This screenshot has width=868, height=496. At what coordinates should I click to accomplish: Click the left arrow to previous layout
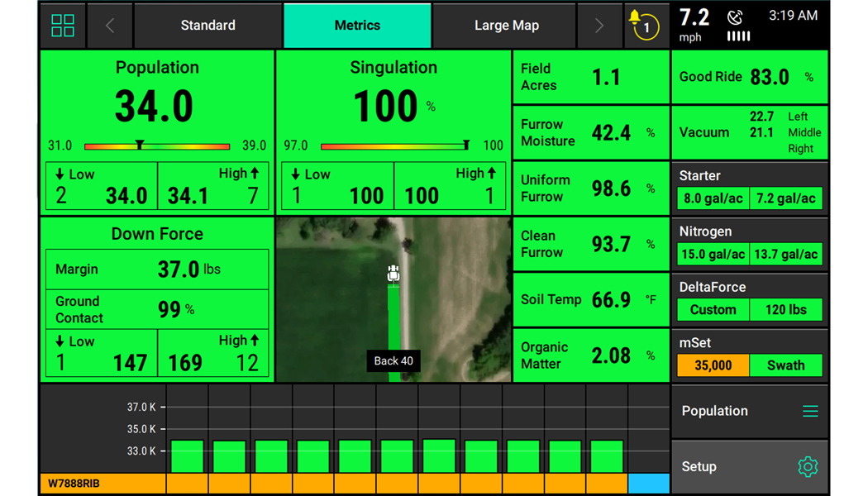click(x=110, y=26)
